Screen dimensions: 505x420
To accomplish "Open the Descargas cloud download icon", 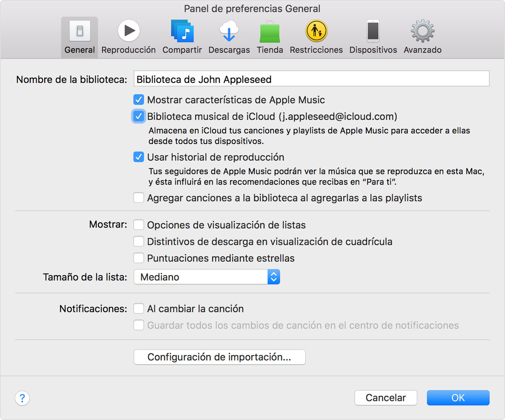I will click(229, 31).
